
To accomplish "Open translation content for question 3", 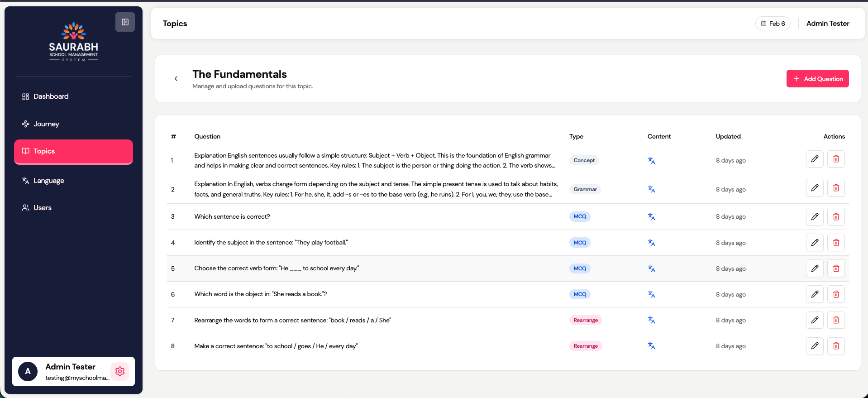I will 651,217.
